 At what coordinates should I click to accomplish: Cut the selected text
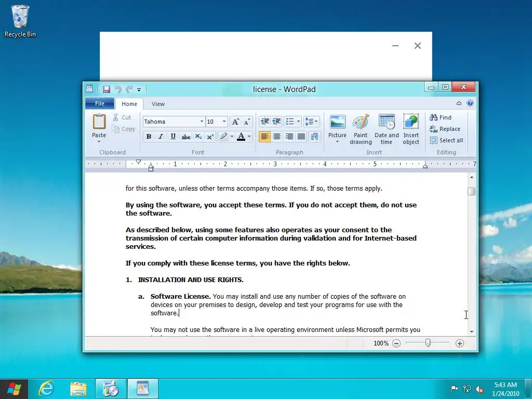pyautogui.click(x=122, y=117)
